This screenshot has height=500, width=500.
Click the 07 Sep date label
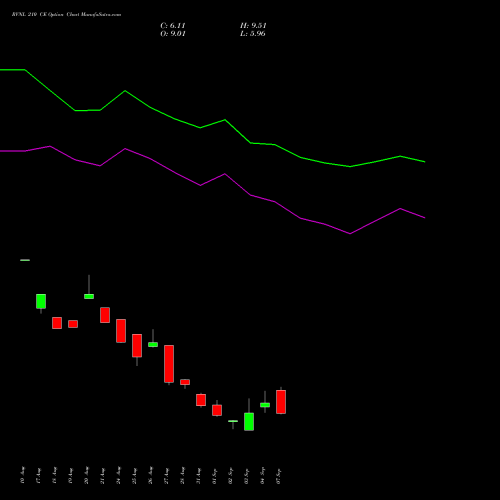[279, 476]
